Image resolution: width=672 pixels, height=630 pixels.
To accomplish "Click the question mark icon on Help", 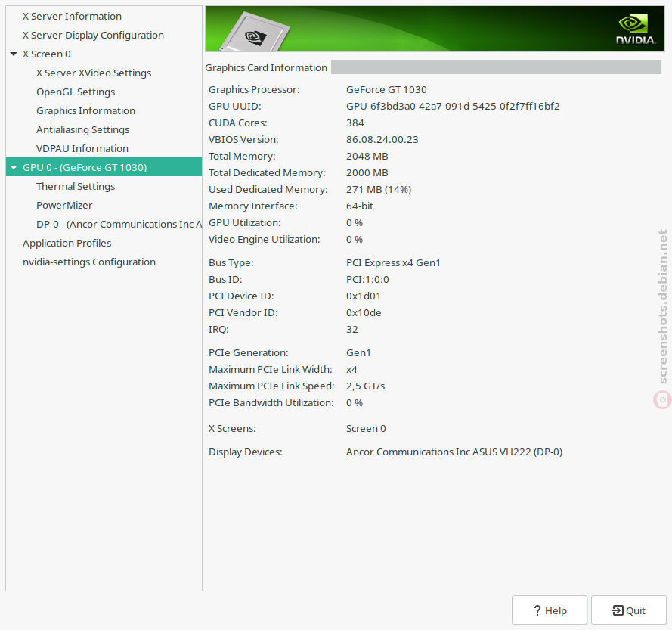I will [537, 610].
